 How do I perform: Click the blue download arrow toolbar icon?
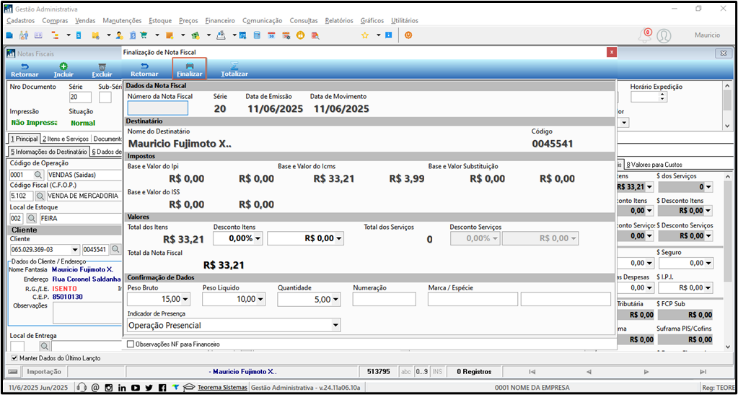[388, 35]
